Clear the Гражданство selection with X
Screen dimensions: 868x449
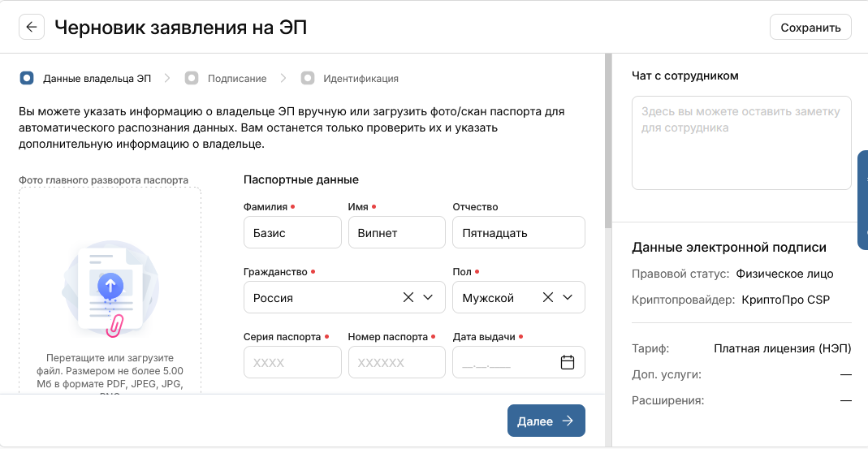(408, 297)
